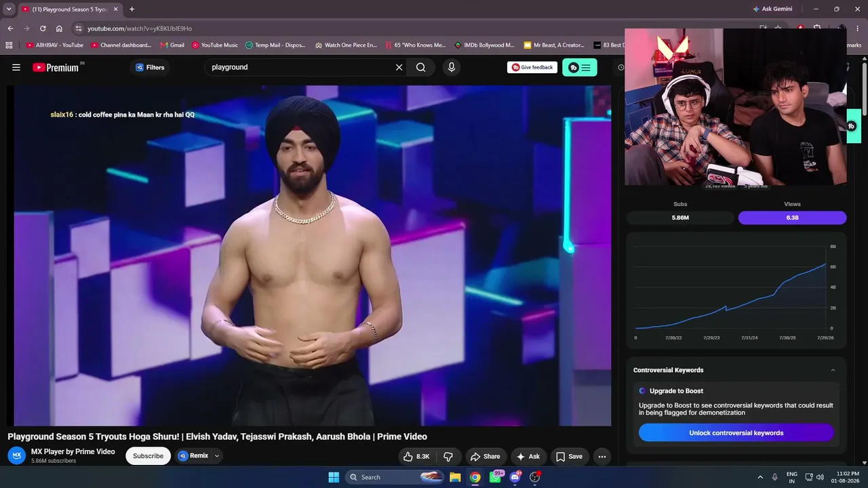
Task: Click the video player to pause
Action: click(x=309, y=256)
